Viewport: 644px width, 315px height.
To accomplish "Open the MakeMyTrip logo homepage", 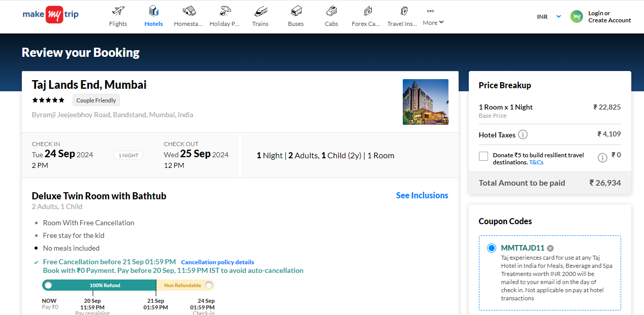I will point(51,15).
